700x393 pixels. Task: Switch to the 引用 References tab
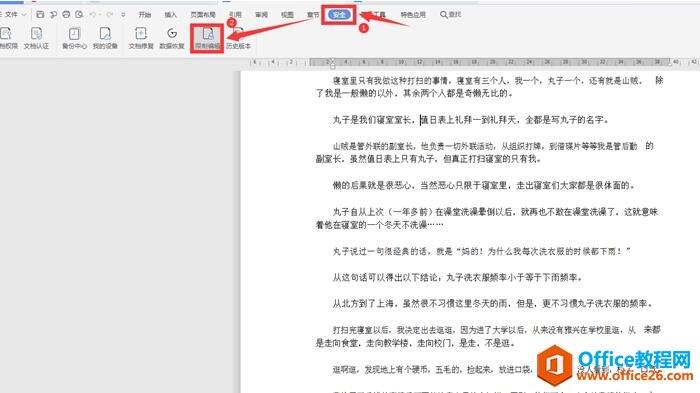click(235, 15)
